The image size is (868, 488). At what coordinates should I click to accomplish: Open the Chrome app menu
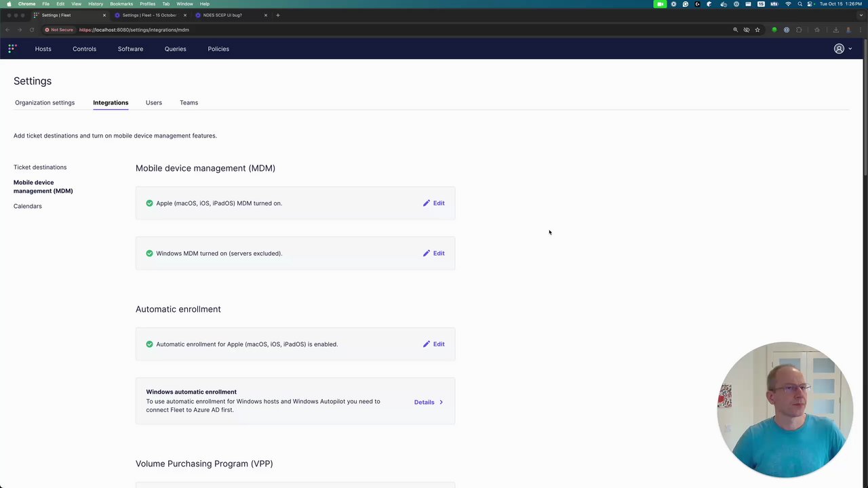[26, 4]
